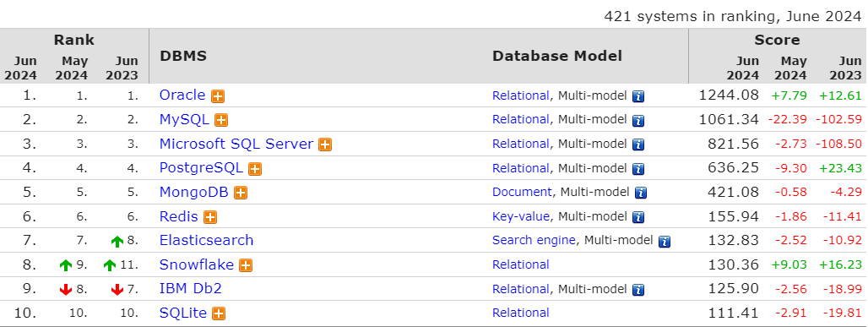Click the Key-value model link for Redis

coord(521,216)
